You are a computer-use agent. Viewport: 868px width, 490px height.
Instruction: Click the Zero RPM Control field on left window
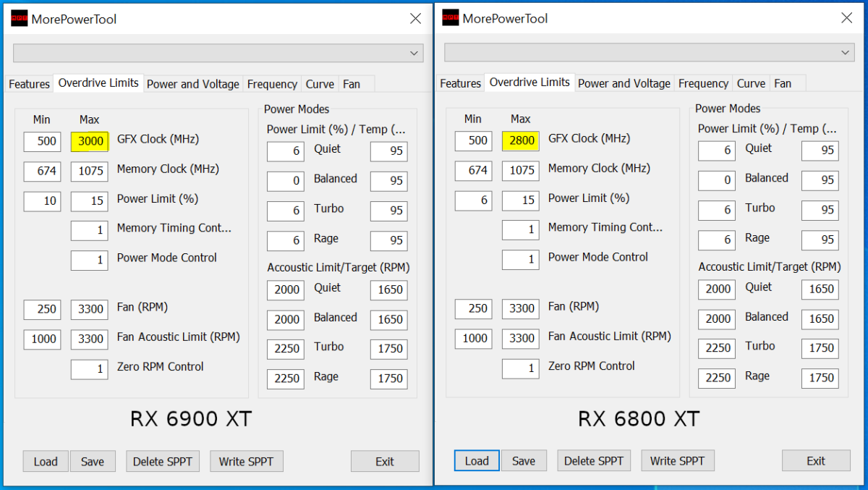tap(89, 369)
